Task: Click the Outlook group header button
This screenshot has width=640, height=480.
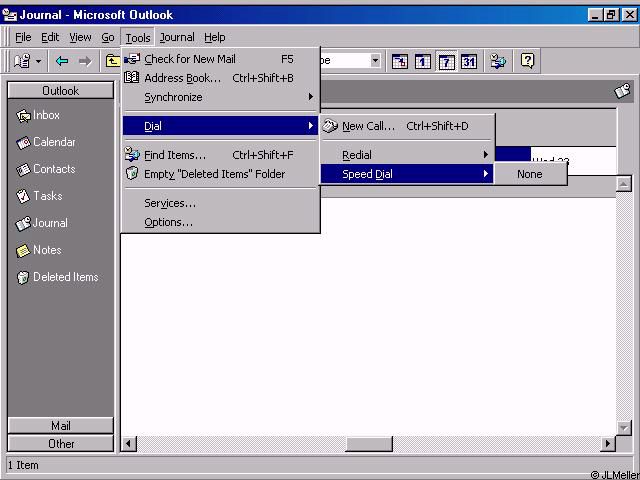Action: coord(60,90)
